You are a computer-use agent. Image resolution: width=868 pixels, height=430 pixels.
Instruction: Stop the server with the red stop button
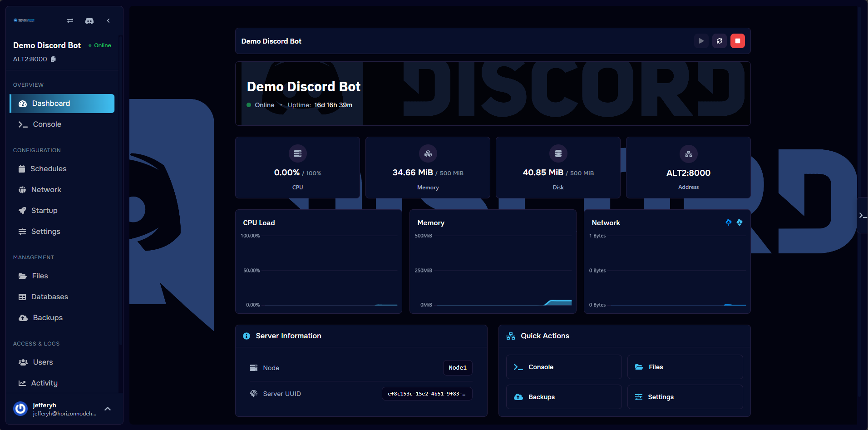click(738, 41)
